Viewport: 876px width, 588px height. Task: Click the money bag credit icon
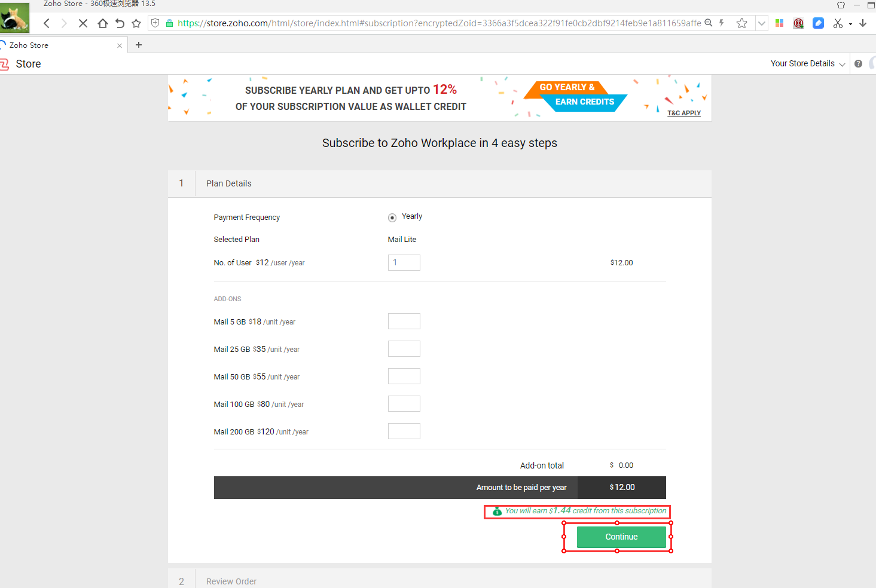497,511
